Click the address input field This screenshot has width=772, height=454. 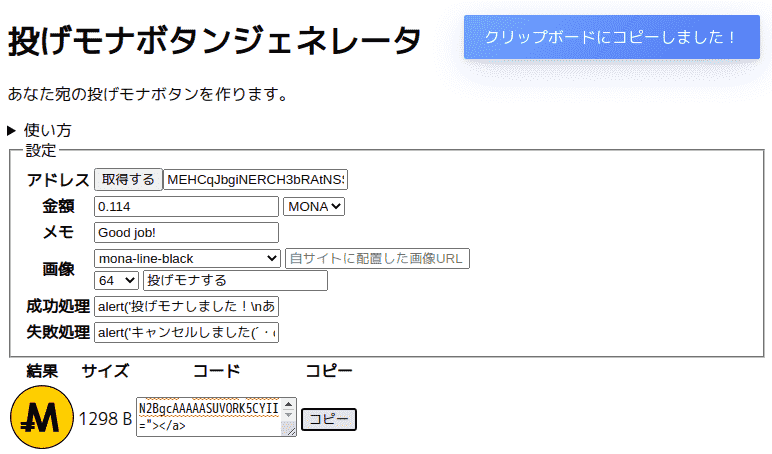click(255, 179)
